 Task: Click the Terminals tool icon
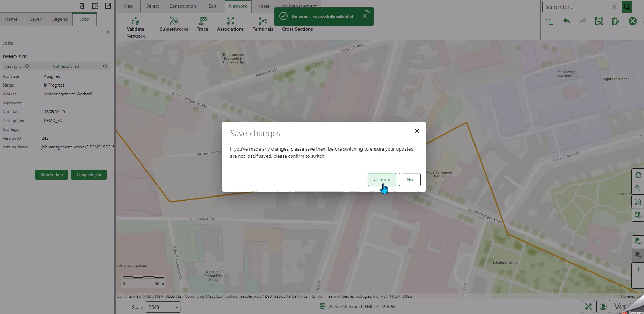(262, 21)
